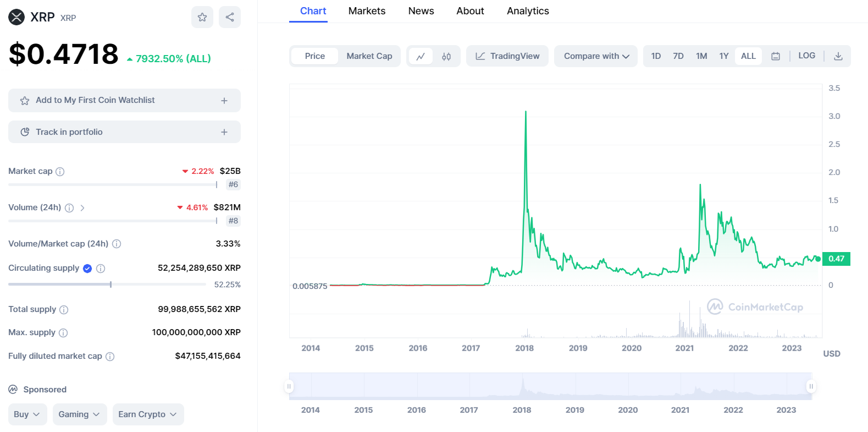
Task: Open the News tab
Action: 421,11
